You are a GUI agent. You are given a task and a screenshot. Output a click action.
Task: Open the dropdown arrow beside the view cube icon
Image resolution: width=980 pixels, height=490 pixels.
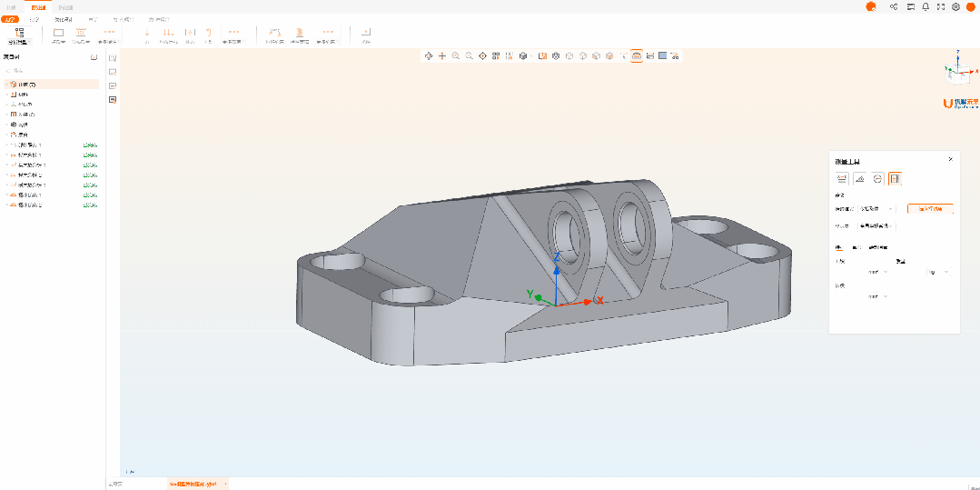pos(531,56)
